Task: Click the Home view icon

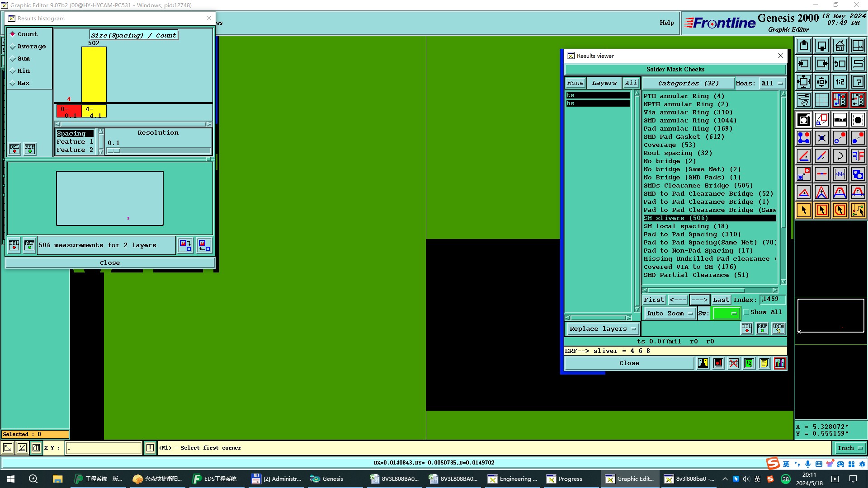Action: [x=840, y=46]
